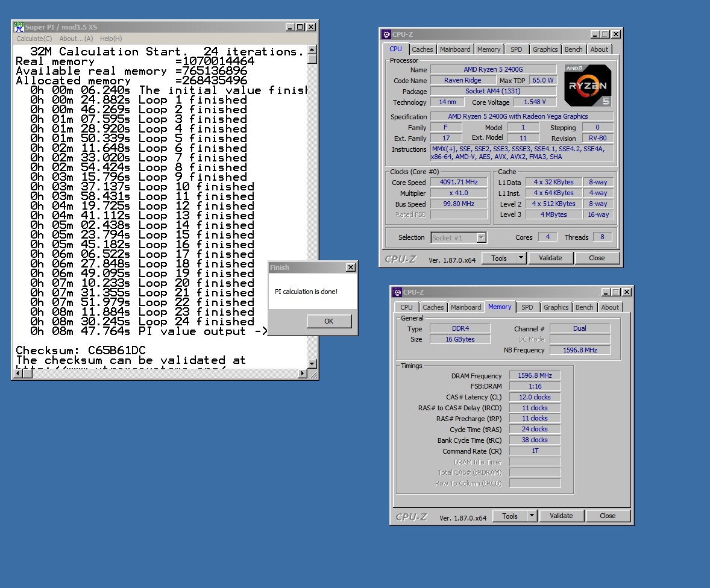This screenshot has width=710, height=588.
Task: Switch to SPD tab in bottom CPU-Z window
Action: 527,307
